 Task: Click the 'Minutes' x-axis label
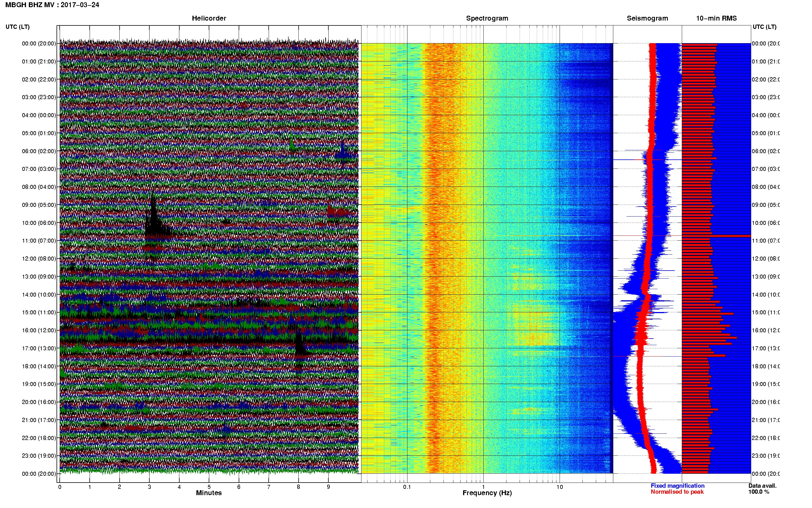tap(209, 493)
